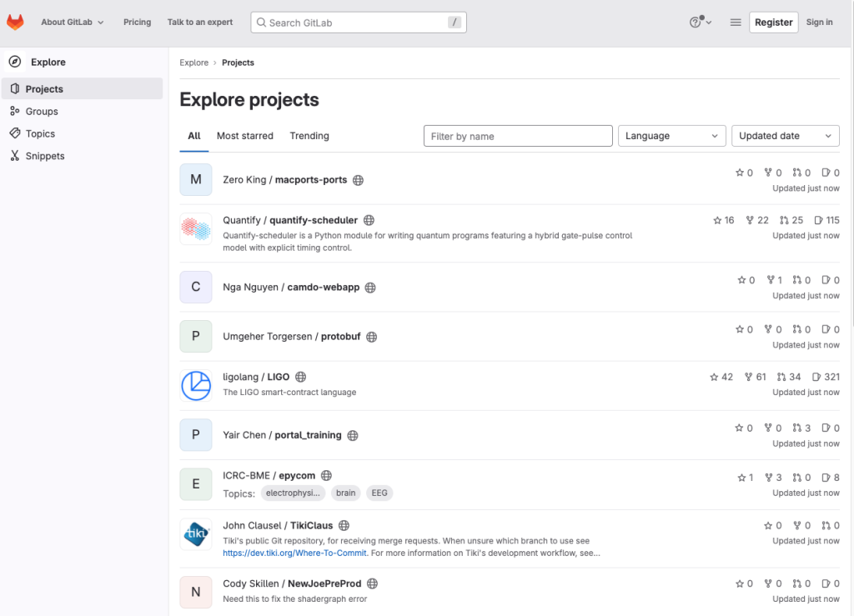Click the NewJoePreProd N avatar
Image resolution: width=854 pixels, height=616 pixels.
click(195, 592)
